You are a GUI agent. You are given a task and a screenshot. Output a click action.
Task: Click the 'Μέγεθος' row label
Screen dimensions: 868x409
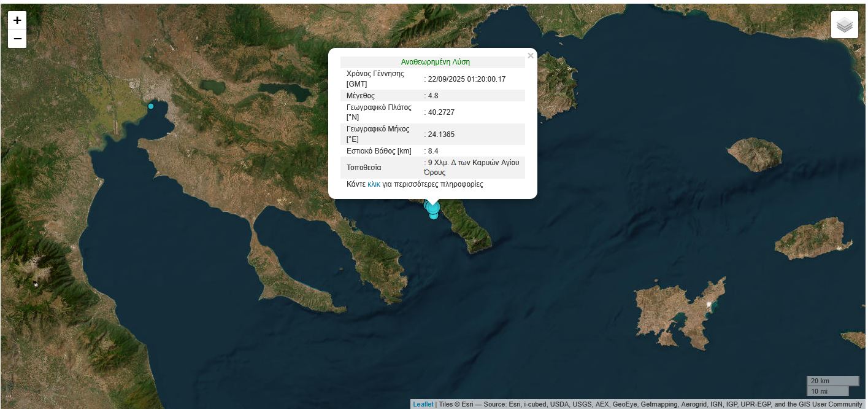[361, 96]
